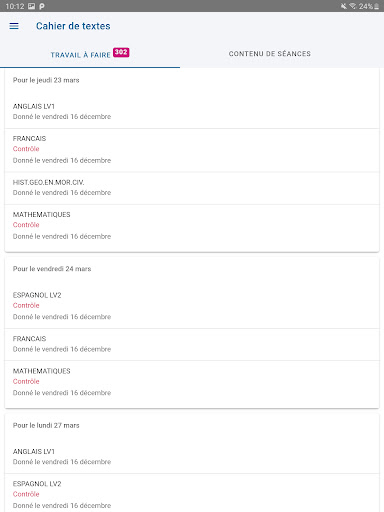Tap the Wi-Fi icon in status bar
This screenshot has height=512, width=384.
pyautogui.click(x=352, y=6)
